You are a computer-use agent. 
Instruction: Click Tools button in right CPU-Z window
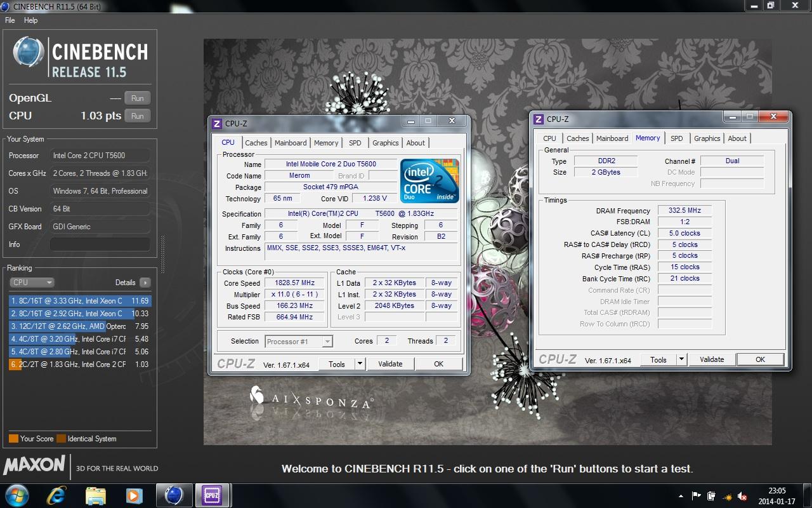(658, 359)
